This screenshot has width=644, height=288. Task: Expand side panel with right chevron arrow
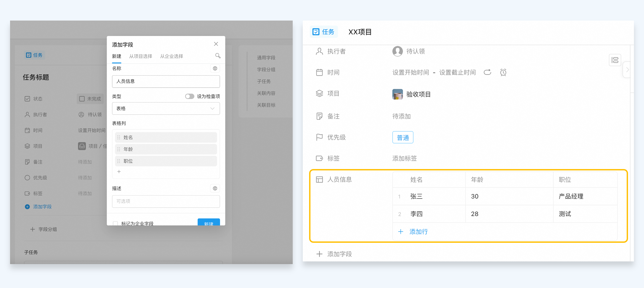(x=627, y=70)
